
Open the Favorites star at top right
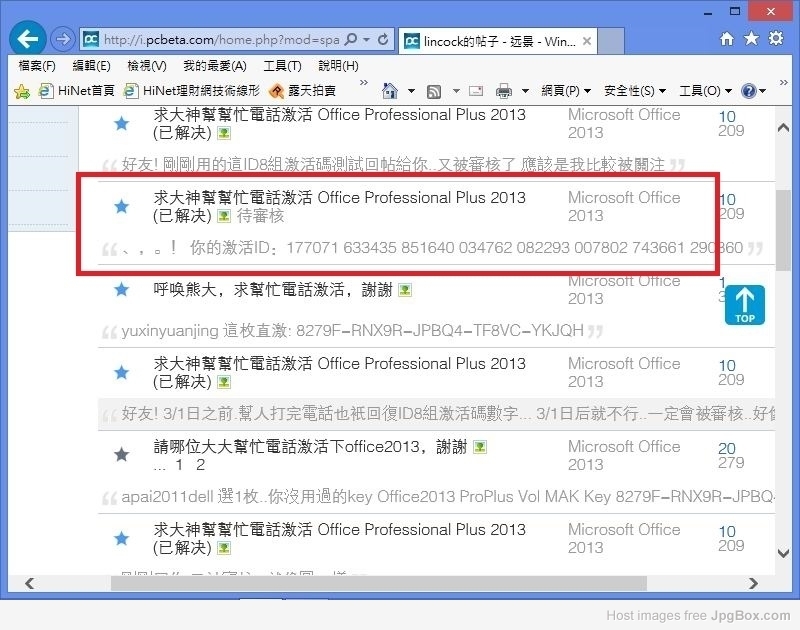[750, 39]
